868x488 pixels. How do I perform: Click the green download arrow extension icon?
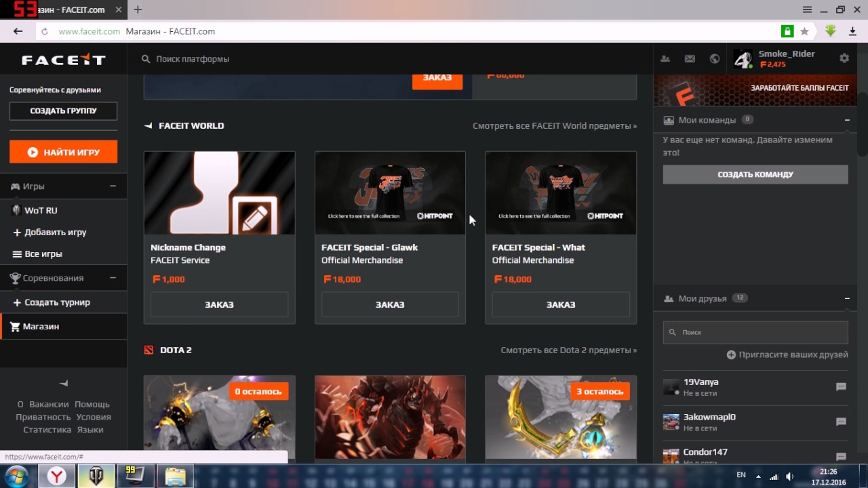point(831,31)
